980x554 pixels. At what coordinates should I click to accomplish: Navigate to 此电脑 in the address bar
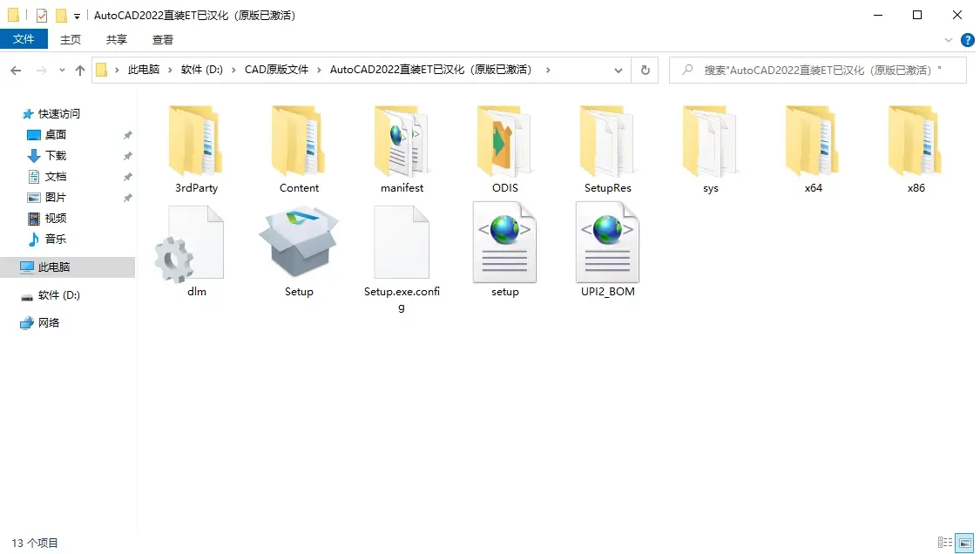(144, 70)
